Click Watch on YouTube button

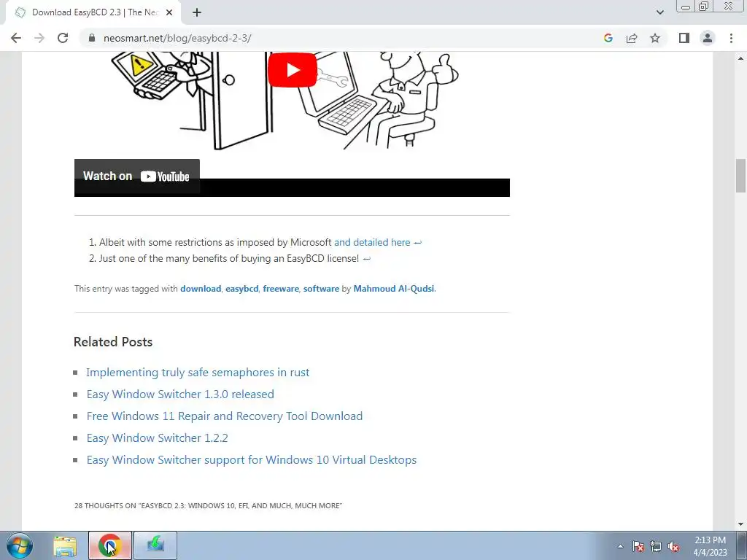click(x=136, y=176)
